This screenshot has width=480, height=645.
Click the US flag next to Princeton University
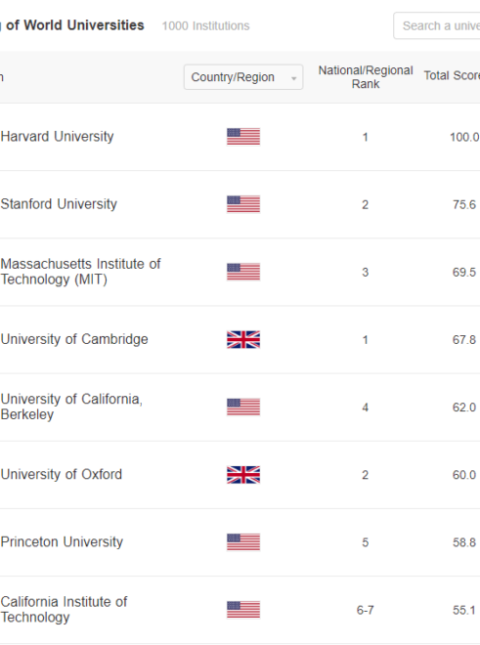point(243,542)
